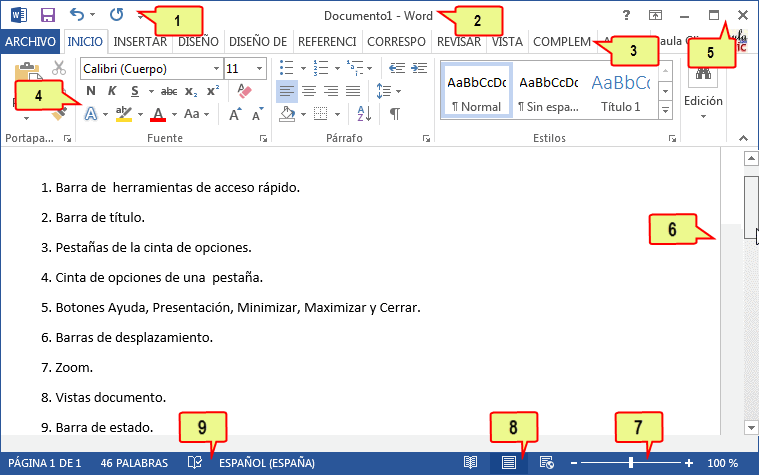Click the Save icon in quick access toolbar
759x475 pixels.
47,15
